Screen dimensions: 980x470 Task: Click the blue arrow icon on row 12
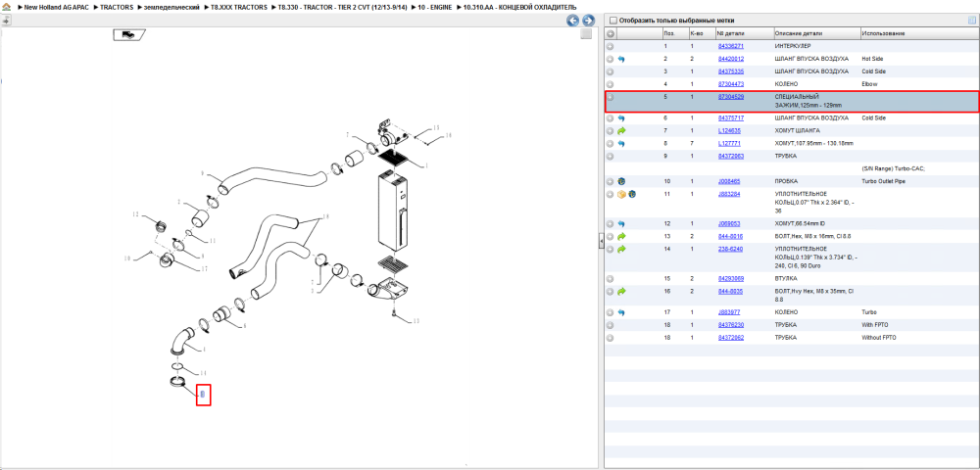621,223
